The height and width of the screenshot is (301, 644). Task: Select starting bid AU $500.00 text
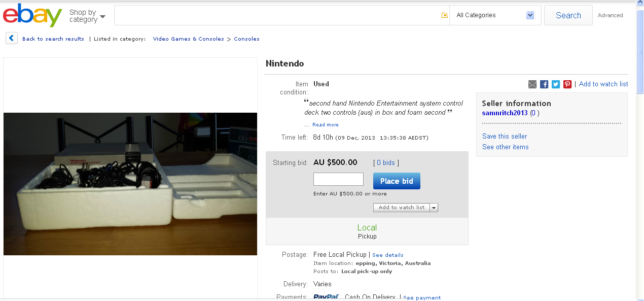335,162
